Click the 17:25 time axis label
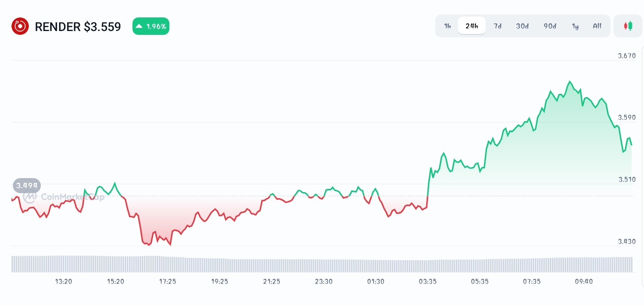This screenshot has width=644, height=306. [x=168, y=281]
